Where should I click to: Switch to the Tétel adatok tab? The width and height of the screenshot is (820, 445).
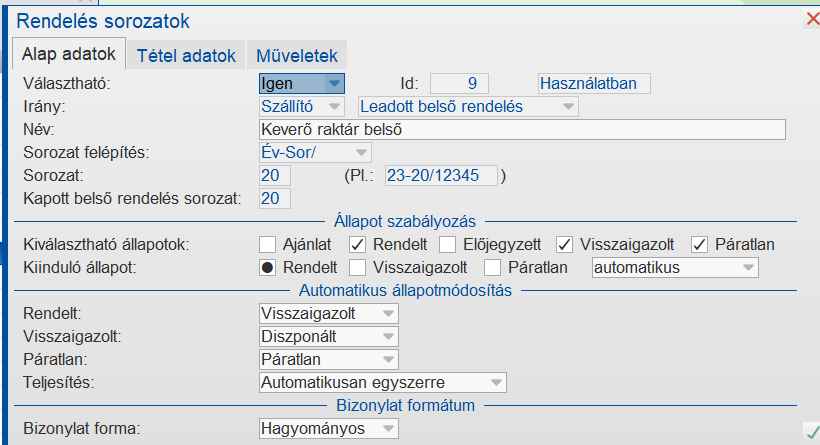[186, 55]
